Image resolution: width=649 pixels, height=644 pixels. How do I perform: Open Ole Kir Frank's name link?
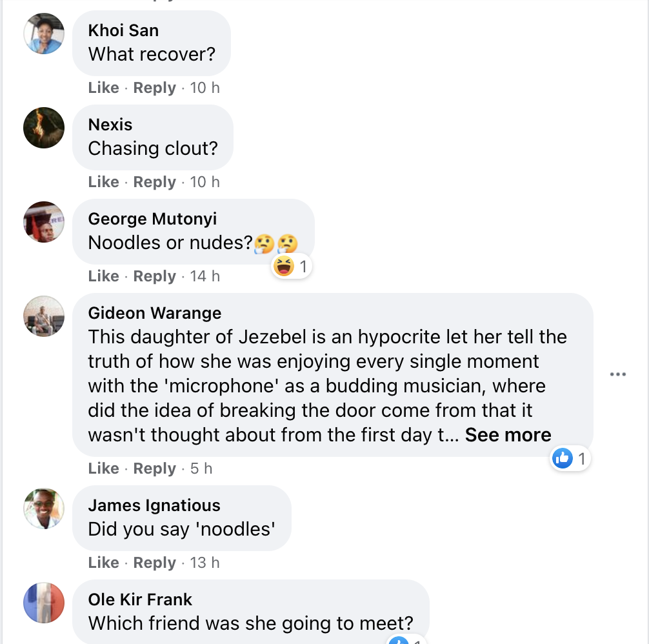pyautogui.click(x=140, y=599)
